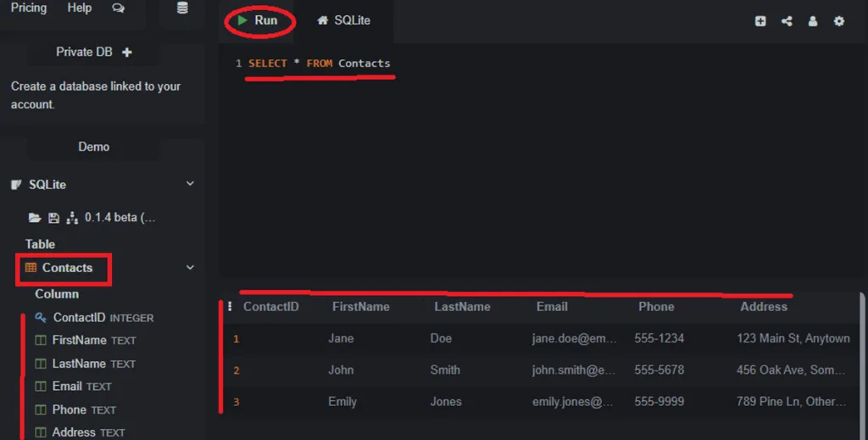Open the results grid three-dot menu
868x440 pixels.
[x=230, y=307]
